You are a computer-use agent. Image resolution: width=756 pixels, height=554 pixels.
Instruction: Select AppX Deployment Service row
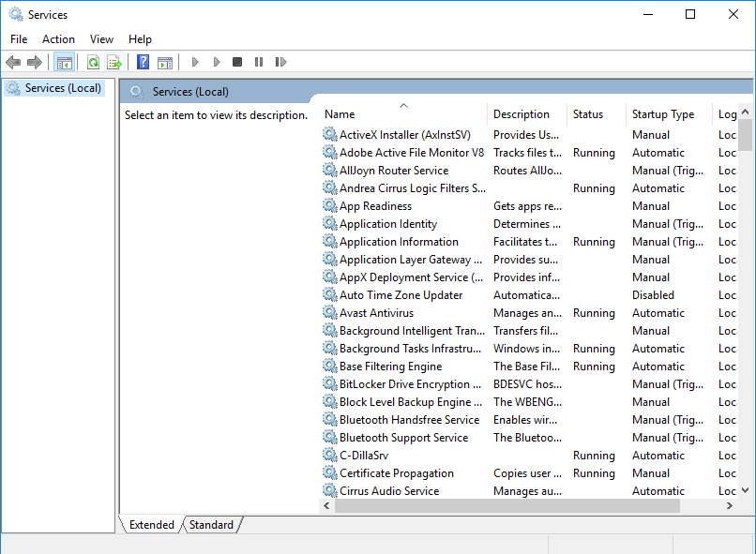tap(529, 277)
